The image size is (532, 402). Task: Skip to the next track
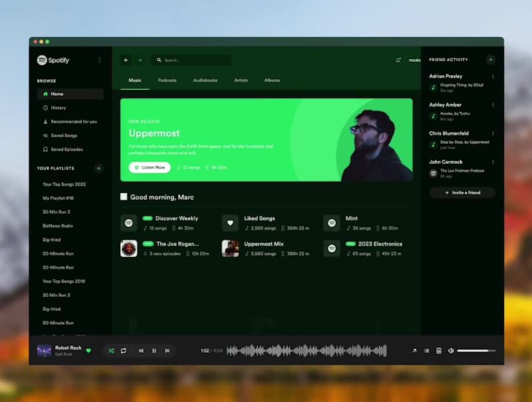coord(167,351)
